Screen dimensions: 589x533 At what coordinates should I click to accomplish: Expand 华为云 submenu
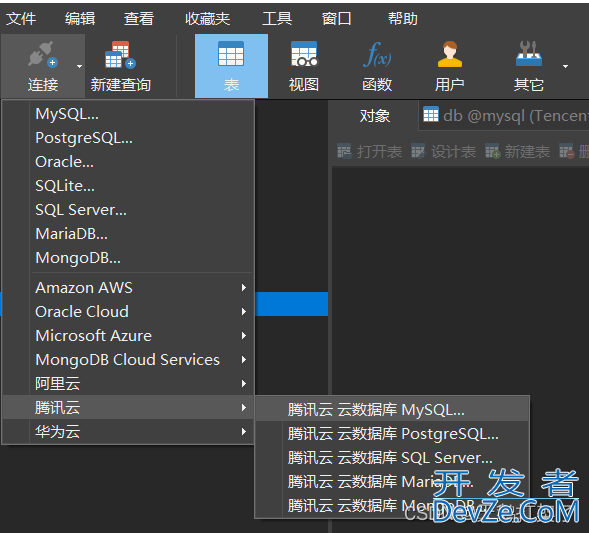click(128, 432)
